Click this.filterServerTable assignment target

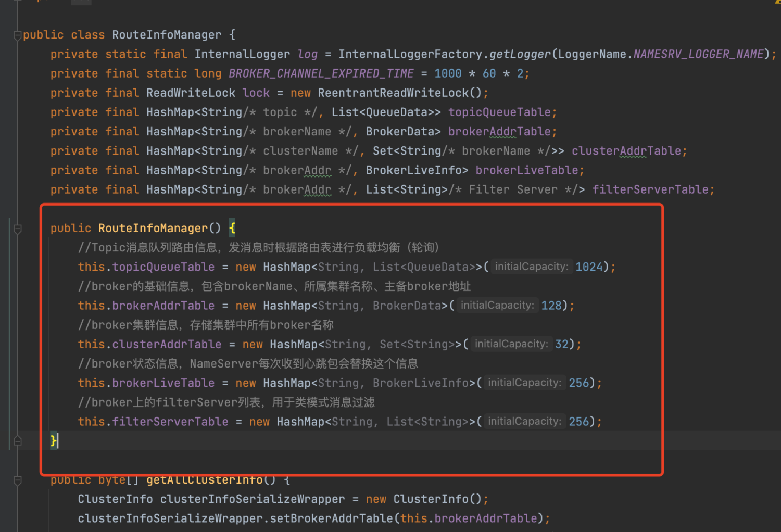(x=153, y=422)
